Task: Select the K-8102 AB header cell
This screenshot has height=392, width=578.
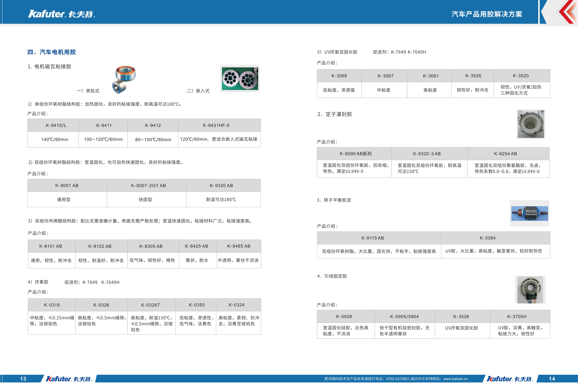Action: coord(102,246)
